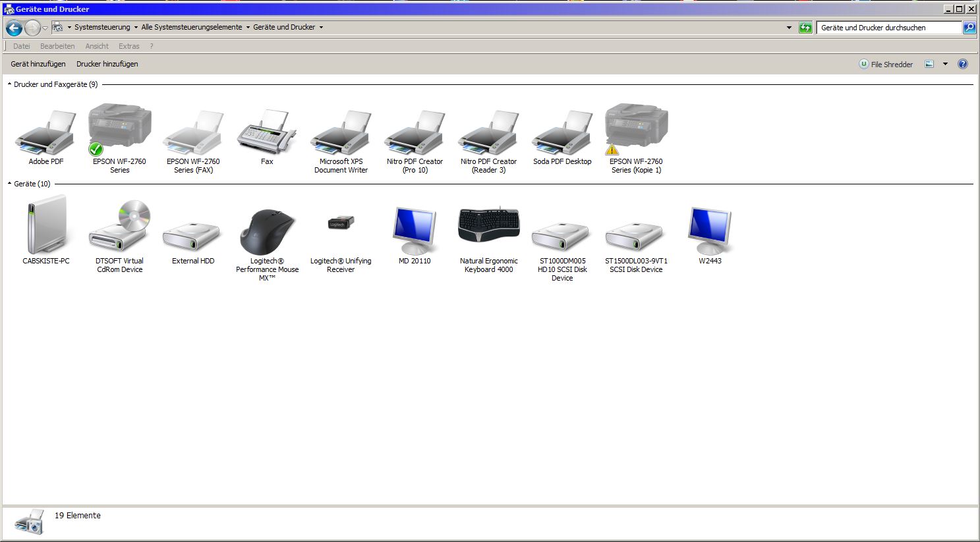Select the Fax device icon
980x542 pixels.
(x=267, y=137)
